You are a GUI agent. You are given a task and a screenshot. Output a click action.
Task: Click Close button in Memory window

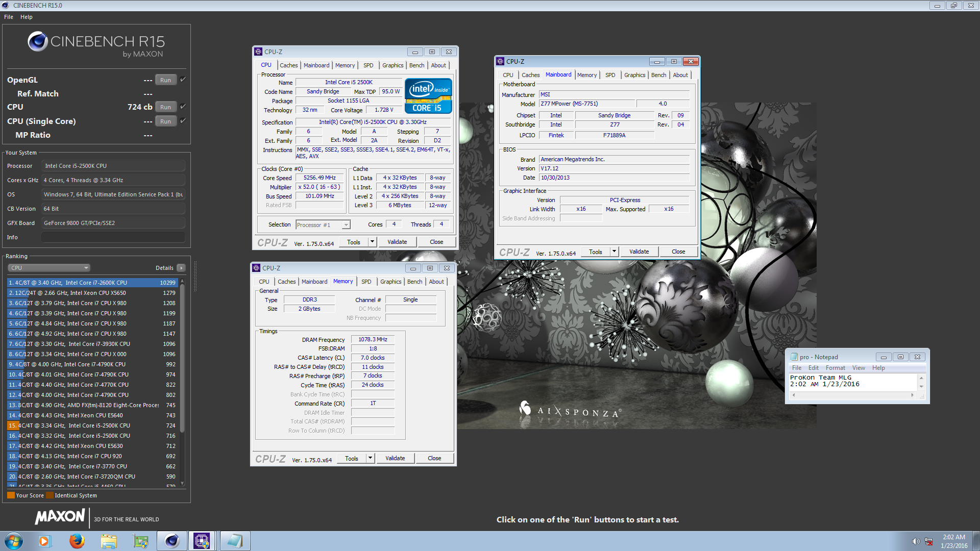click(434, 458)
